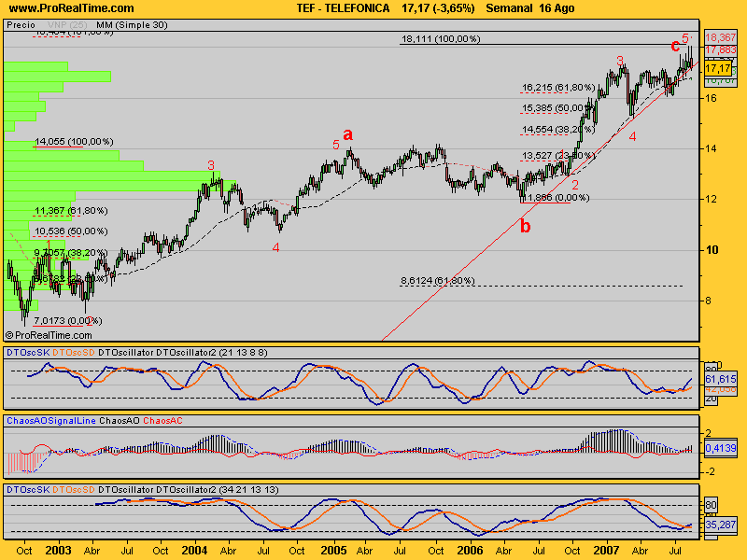This screenshot has height=560, width=747.
Task: Click the red 18,367 price tag
Action: tap(720, 37)
